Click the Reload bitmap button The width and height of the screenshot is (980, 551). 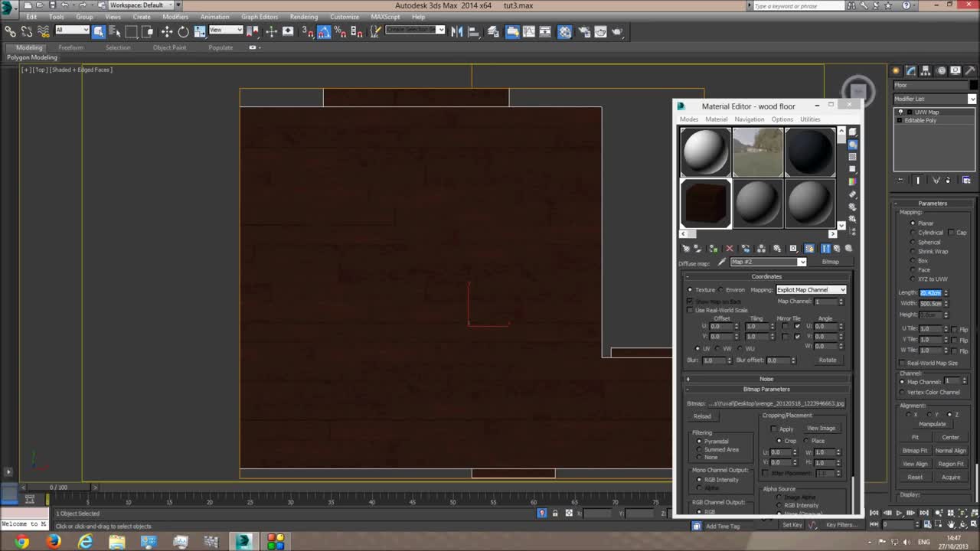tap(702, 416)
